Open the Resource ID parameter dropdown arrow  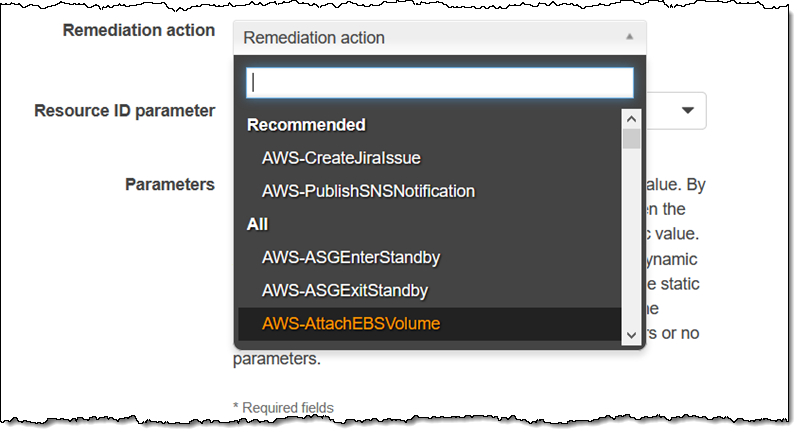click(x=688, y=110)
